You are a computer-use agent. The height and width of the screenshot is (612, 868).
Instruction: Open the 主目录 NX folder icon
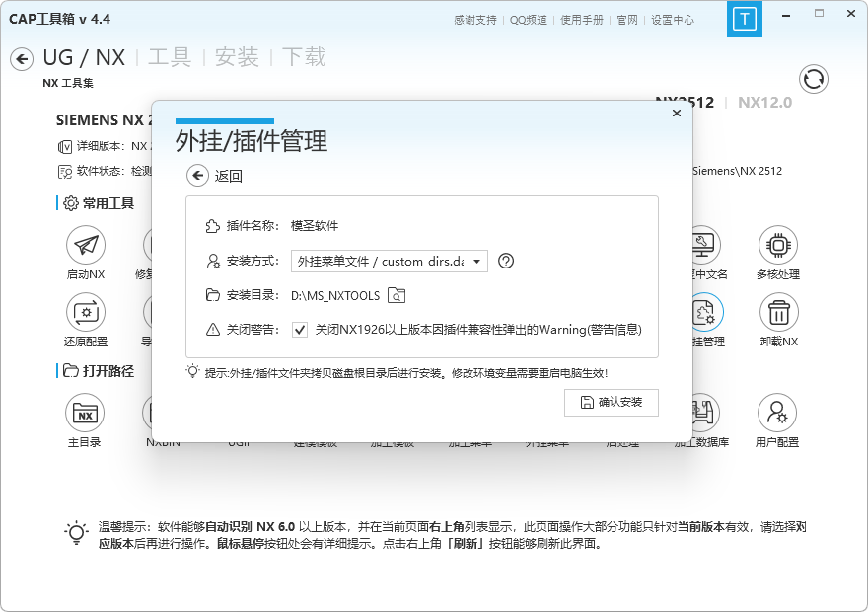85,413
